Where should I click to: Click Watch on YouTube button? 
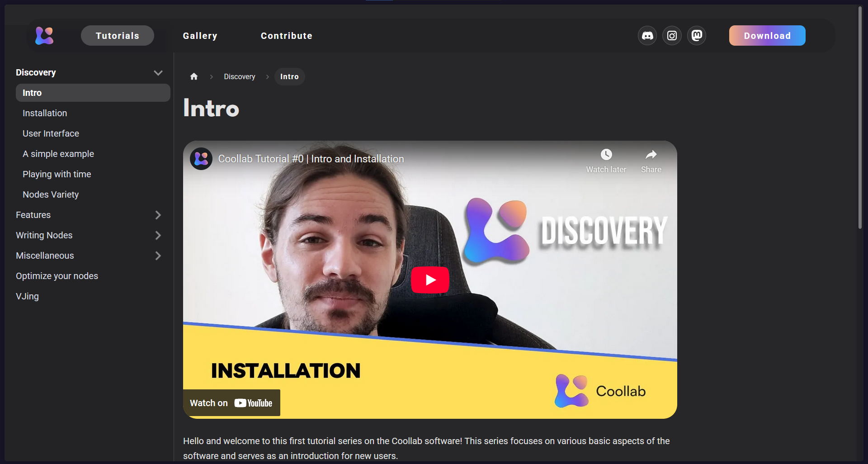tap(231, 403)
